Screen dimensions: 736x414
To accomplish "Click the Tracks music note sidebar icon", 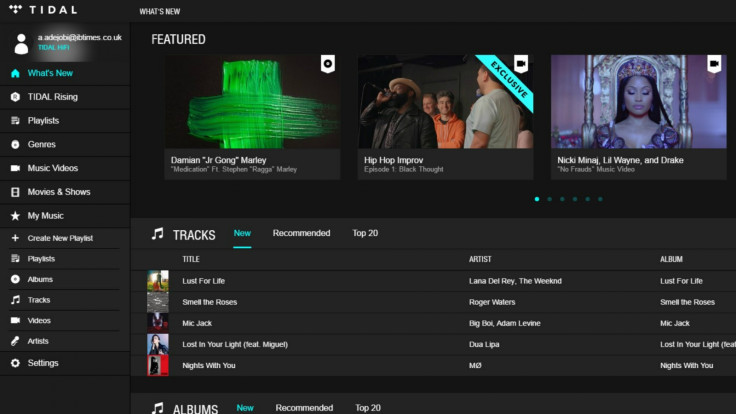I will tap(15, 299).
